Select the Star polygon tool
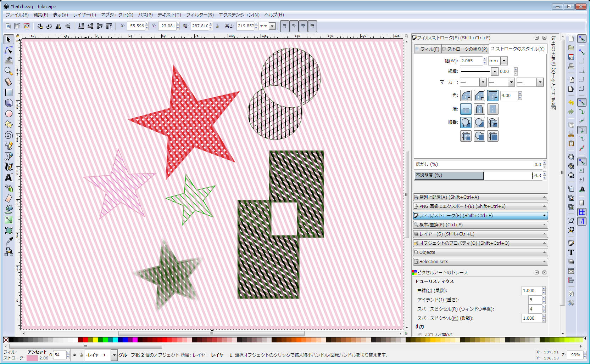The height and width of the screenshot is (364, 590). point(9,124)
